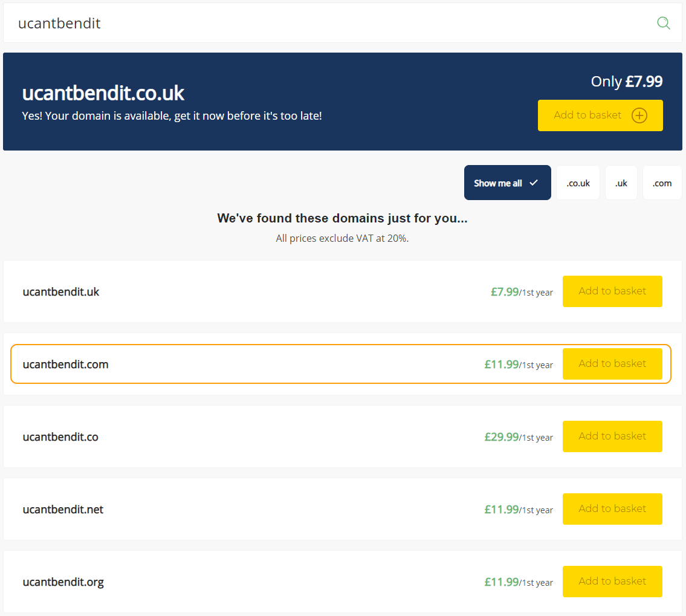This screenshot has height=616, width=686.
Task: Click the ucantbendit.uk domain name
Action: pyautogui.click(x=61, y=292)
